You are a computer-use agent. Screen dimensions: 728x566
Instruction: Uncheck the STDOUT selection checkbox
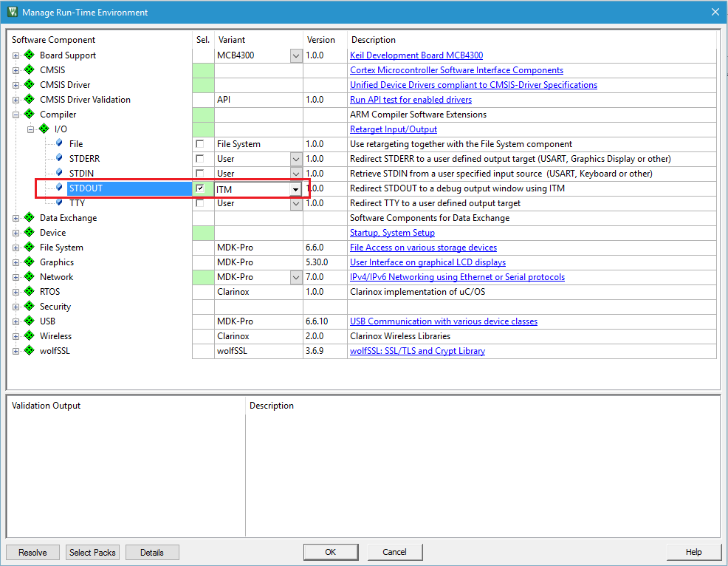(x=200, y=188)
